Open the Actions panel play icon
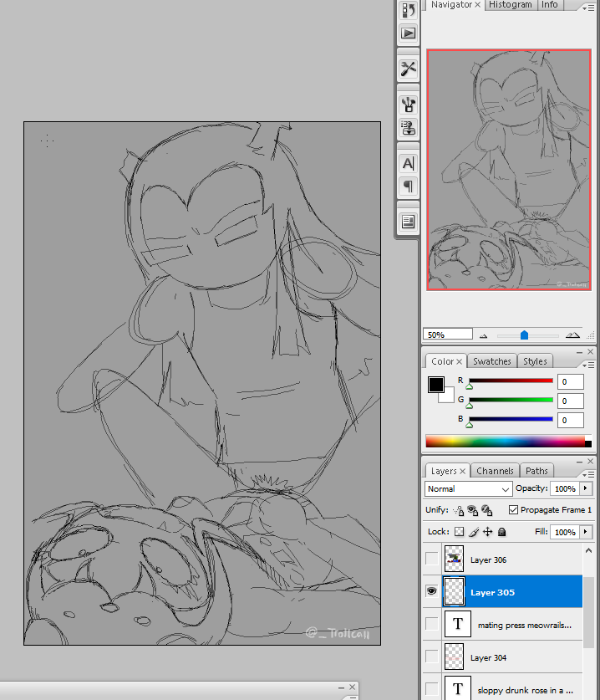The image size is (600, 700). (408, 33)
